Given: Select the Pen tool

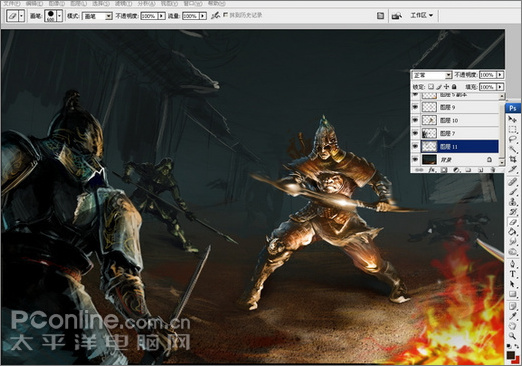Looking at the screenshot, I should tap(512, 264).
